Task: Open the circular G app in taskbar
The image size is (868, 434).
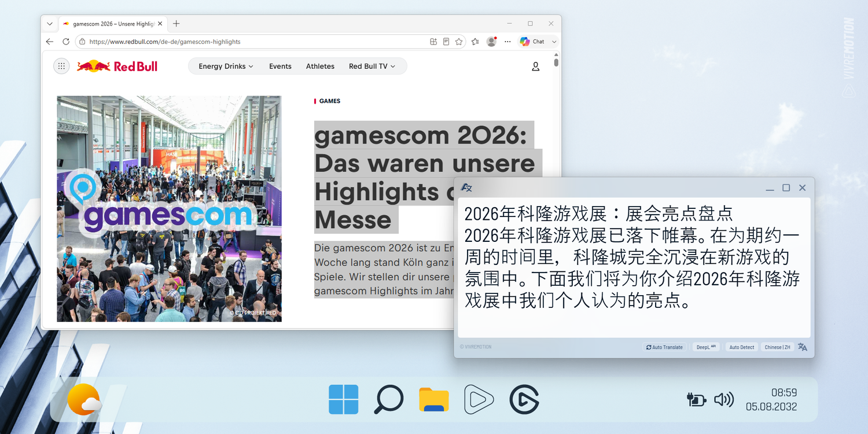Action: click(x=524, y=400)
